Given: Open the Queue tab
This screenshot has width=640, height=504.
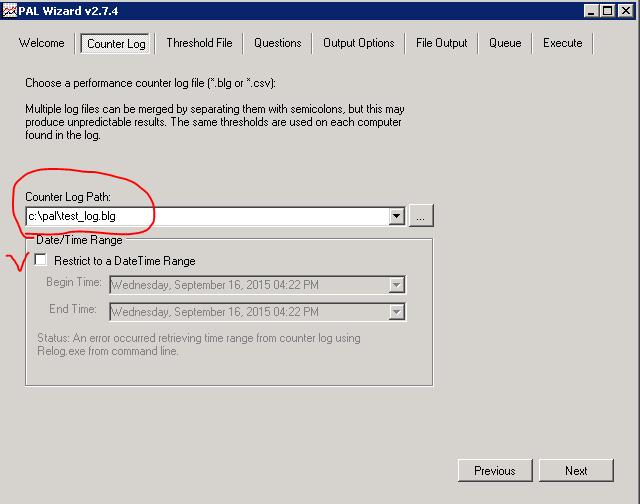Looking at the screenshot, I should (x=505, y=43).
